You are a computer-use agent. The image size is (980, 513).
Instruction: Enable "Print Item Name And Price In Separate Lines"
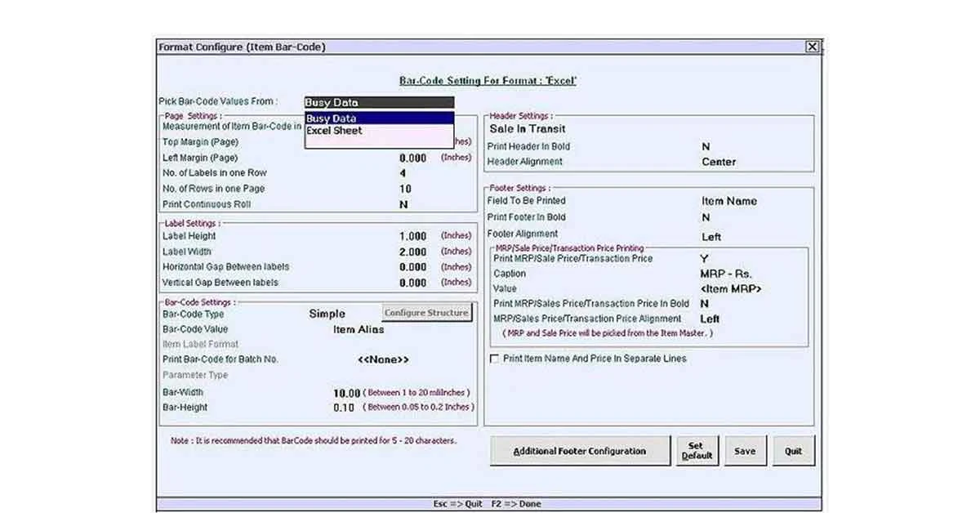coord(495,358)
